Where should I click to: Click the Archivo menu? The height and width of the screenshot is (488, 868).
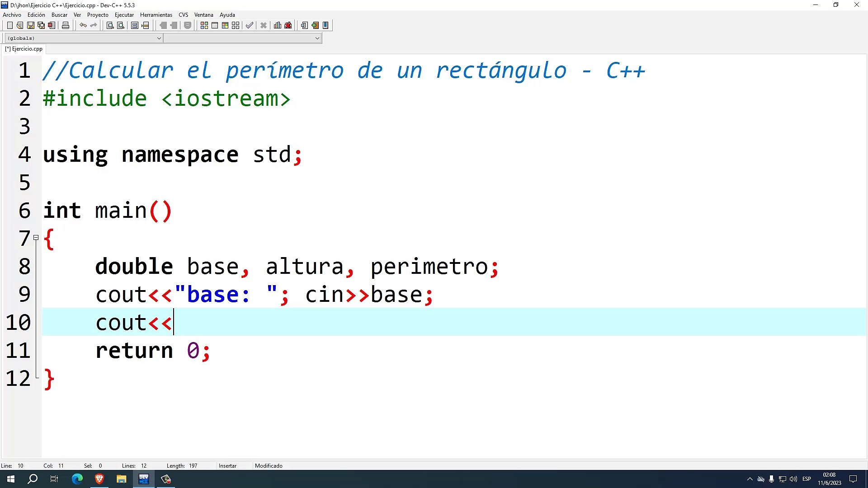12,15
